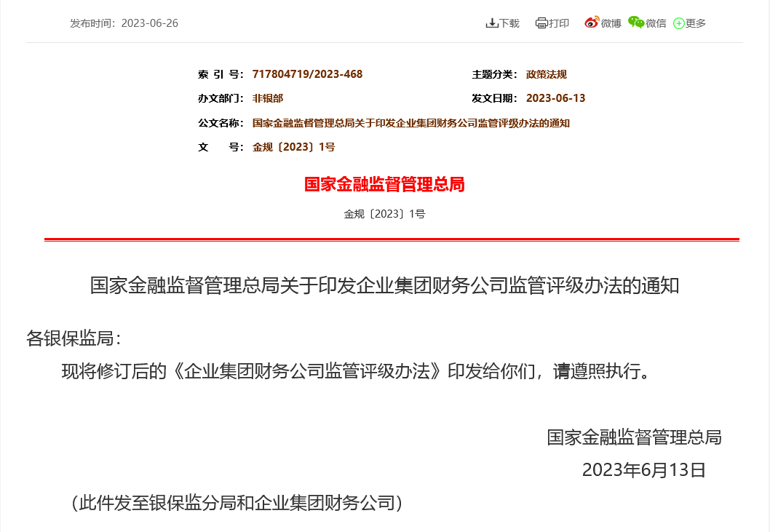Open more sharing options plus icon
Image resolution: width=770 pixels, height=532 pixels.
coord(678,23)
